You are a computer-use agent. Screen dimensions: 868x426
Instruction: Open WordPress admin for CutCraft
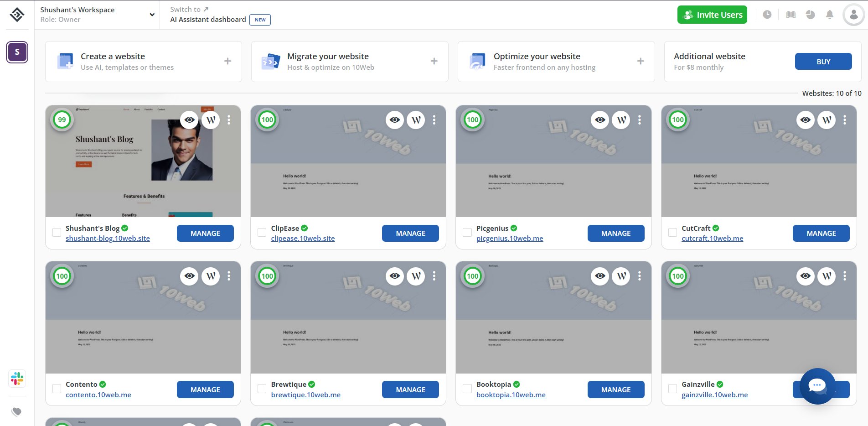tap(827, 120)
